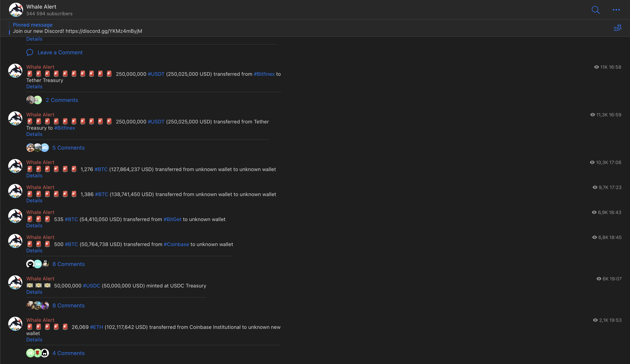
Task: Click the #ETH hashtag
Action: click(97, 327)
